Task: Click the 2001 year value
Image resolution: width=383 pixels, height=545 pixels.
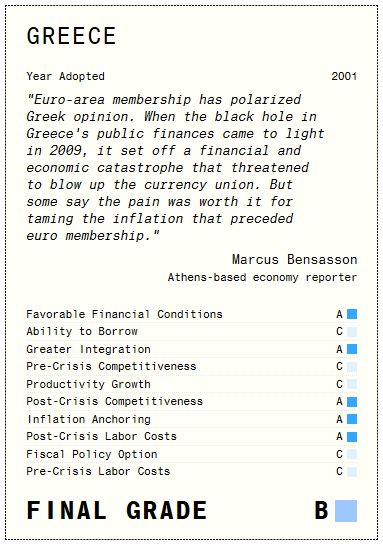Action: tap(344, 76)
